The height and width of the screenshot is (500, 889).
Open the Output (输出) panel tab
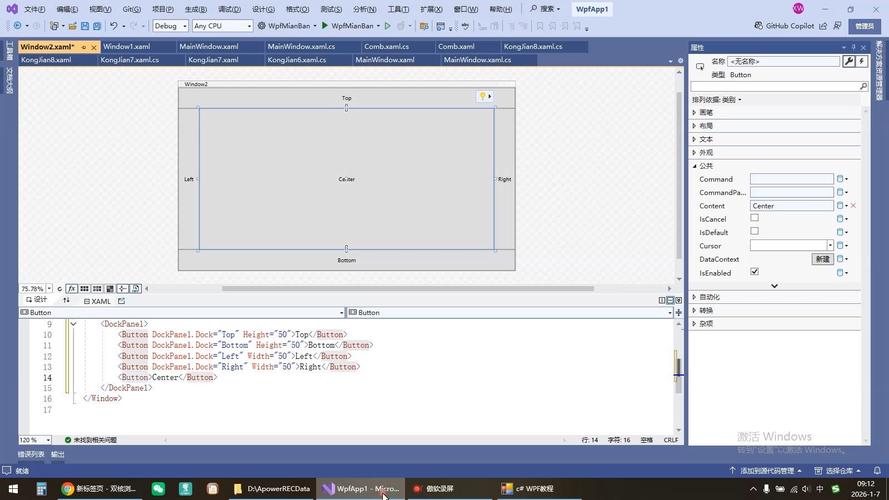(58, 454)
